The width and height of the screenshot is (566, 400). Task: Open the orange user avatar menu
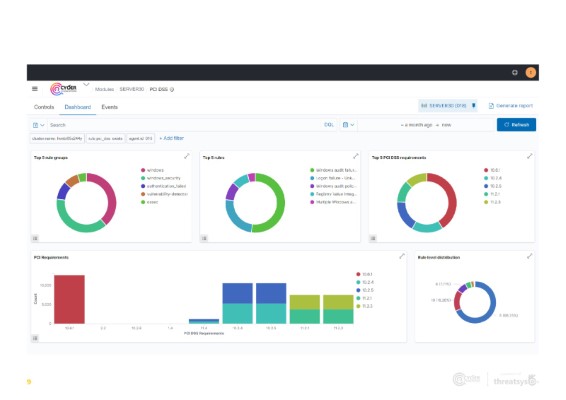(x=531, y=73)
